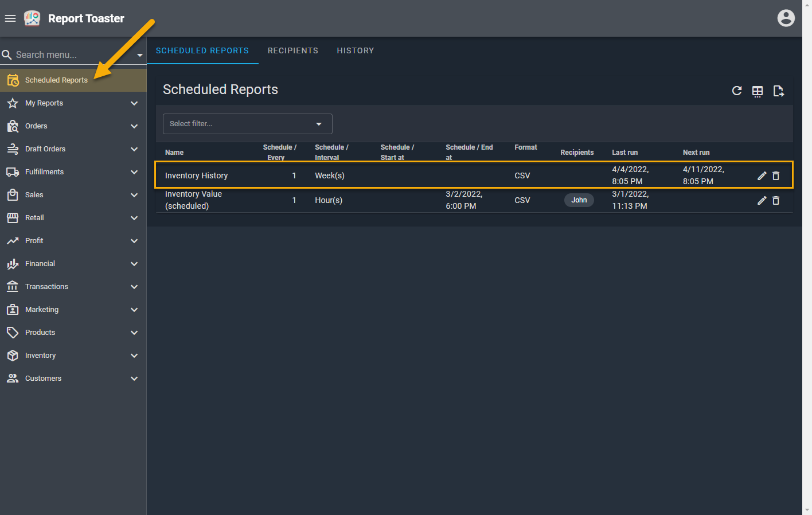Refresh the scheduled reports list
This screenshot has height=515, width=812.
pyautogui.click(x=737, y=91)
